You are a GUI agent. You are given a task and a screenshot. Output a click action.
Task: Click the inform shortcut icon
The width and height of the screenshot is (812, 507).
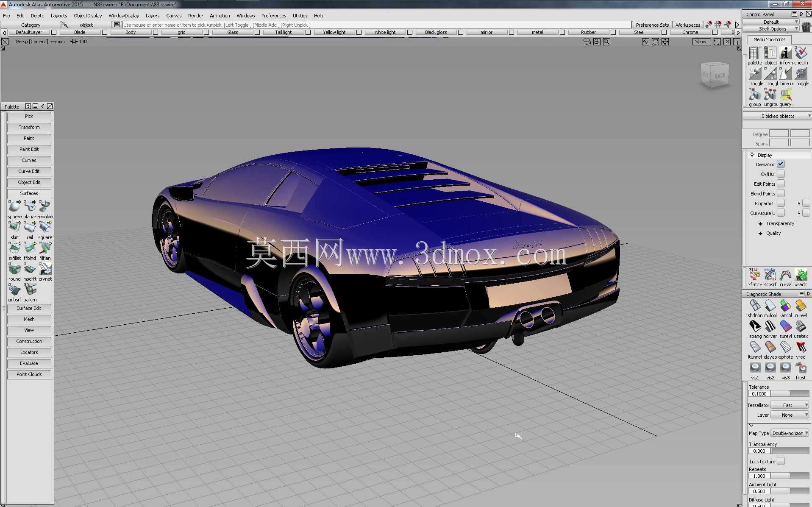coord(785,53)
